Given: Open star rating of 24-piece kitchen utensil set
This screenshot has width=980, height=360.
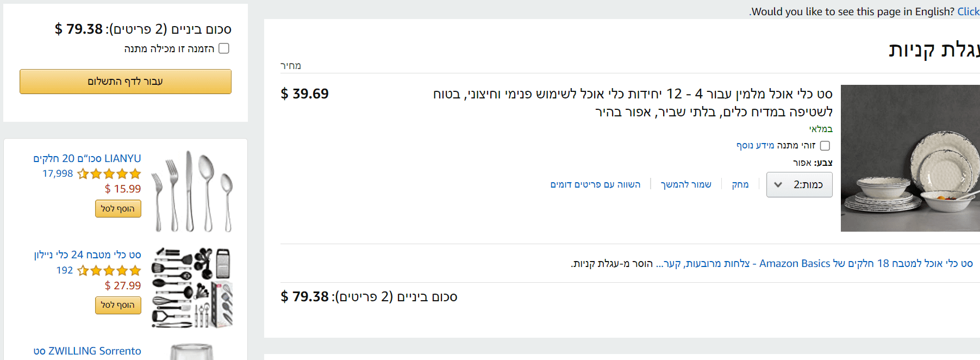Looking at the screenshot, I should 109,270.
